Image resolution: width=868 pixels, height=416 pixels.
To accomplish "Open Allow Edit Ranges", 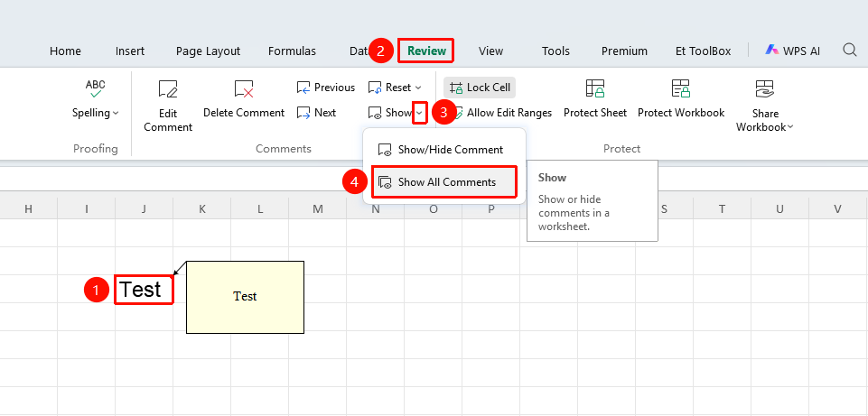I will pos(502,113).
